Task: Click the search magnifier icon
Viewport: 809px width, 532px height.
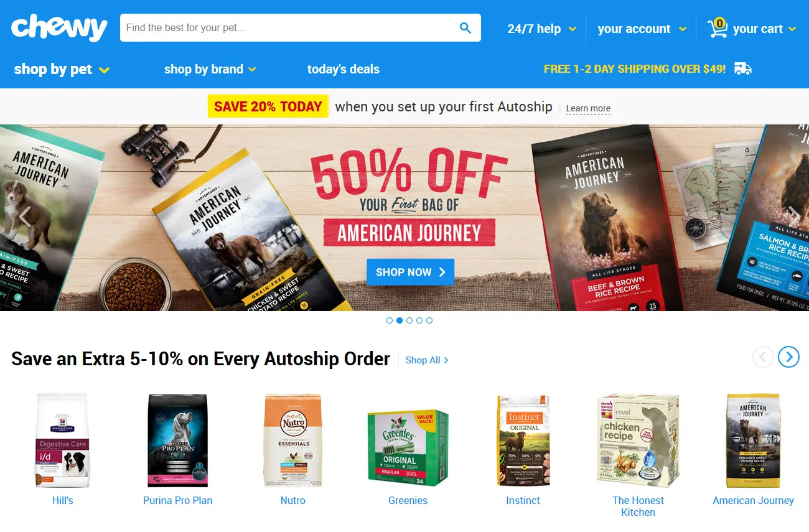Action: [465, 28]
